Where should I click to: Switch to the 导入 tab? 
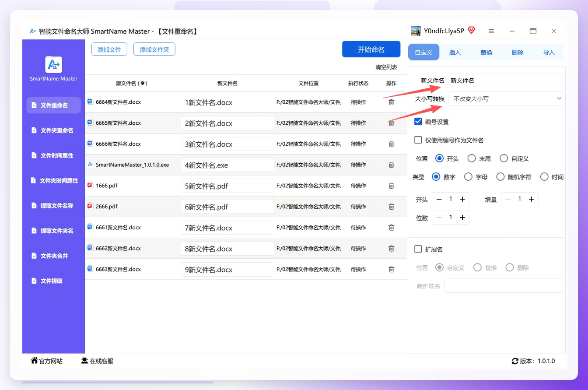coord(549,52)
